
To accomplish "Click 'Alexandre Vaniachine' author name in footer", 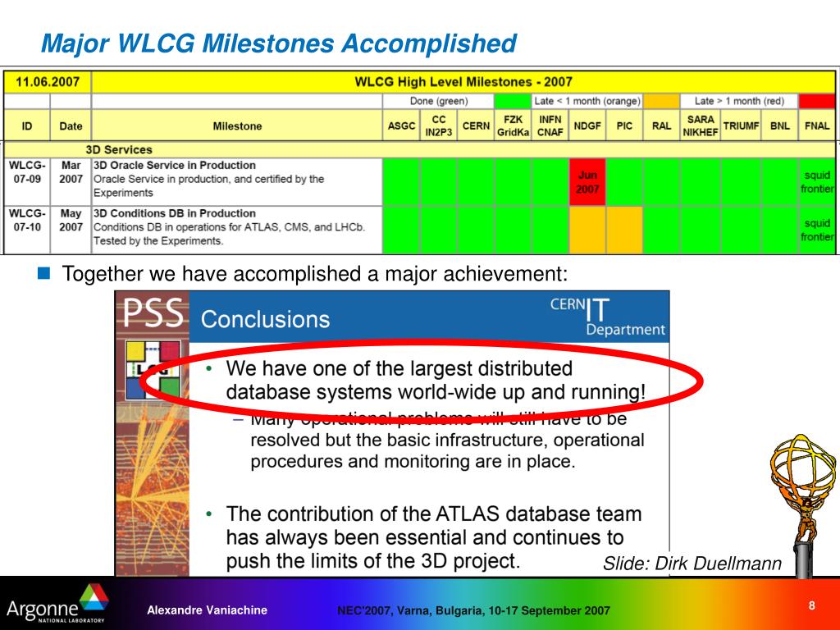I will (208, 610).
